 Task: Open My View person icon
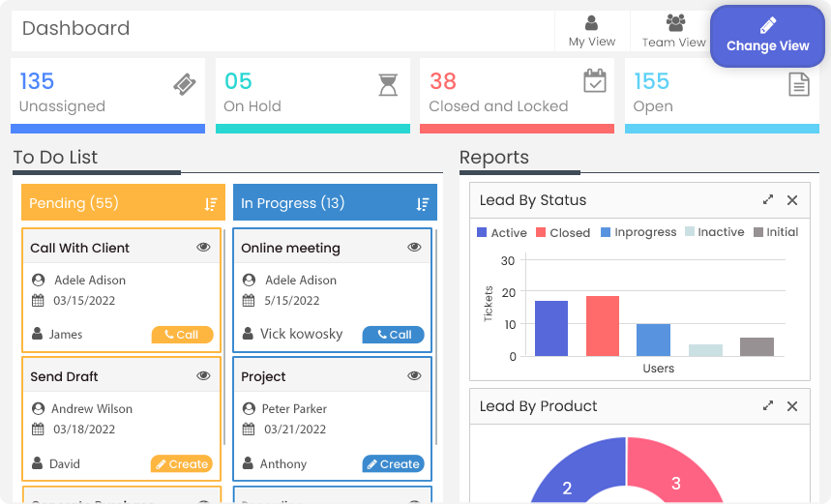click(591, 23)
